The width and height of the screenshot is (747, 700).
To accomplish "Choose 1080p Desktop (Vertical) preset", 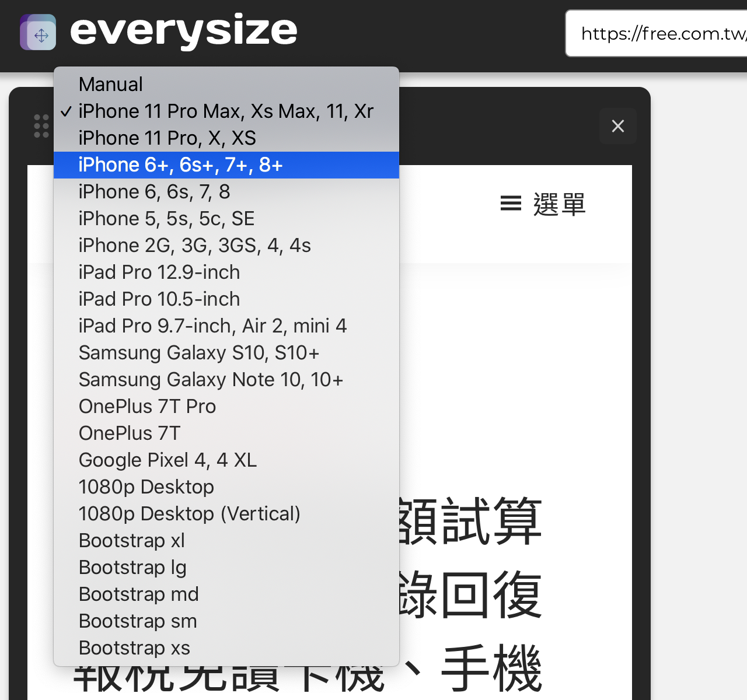I will point(226,514).
